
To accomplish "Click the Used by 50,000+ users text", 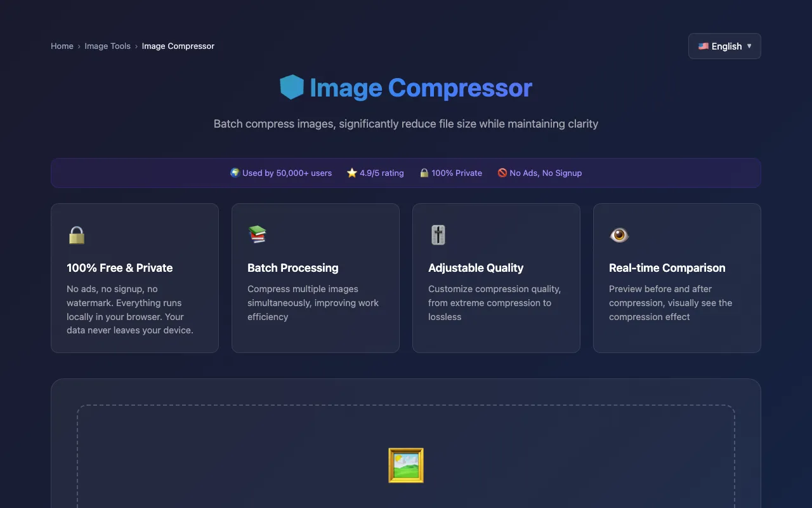I will (287, 173).
